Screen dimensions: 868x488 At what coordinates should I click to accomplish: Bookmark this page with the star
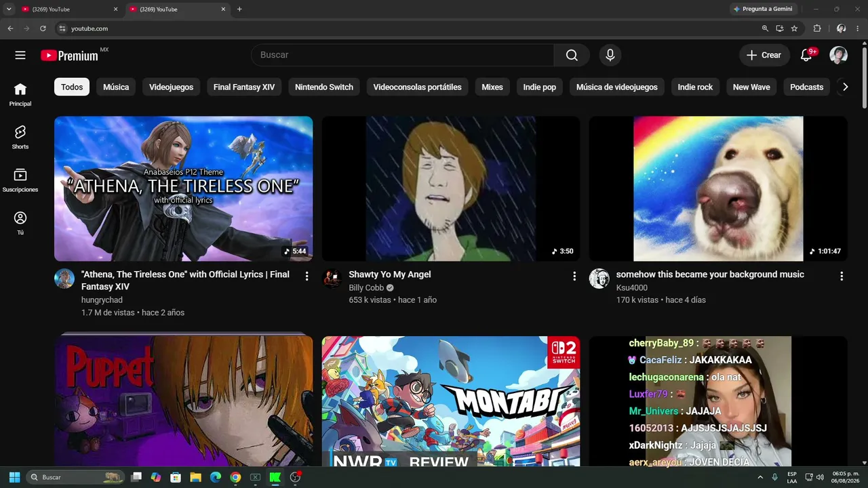tap(794, 28)
